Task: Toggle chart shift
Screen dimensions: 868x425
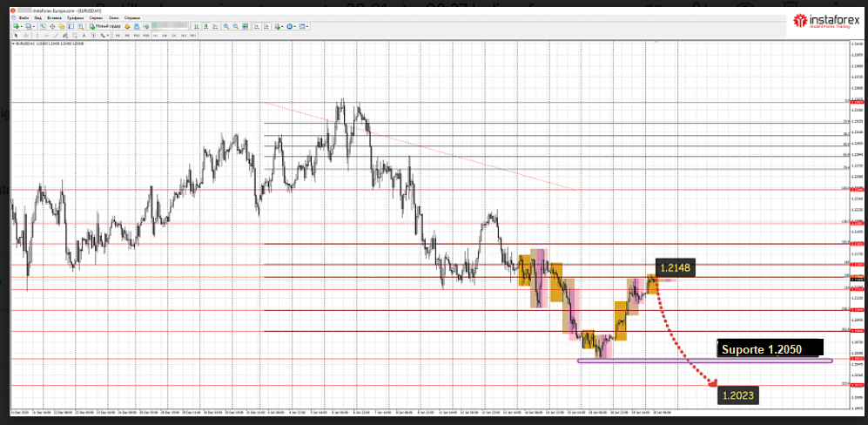Action: tap(266, 27)
